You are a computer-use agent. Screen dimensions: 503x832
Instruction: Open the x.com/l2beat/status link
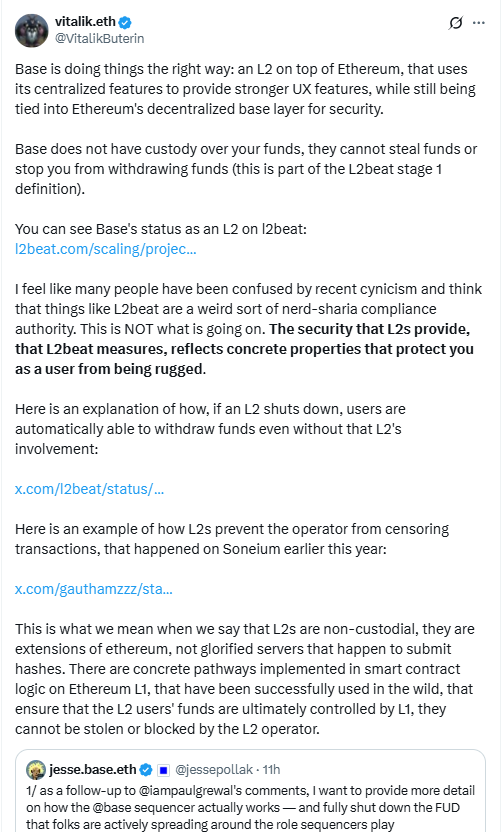click(89, 489)
